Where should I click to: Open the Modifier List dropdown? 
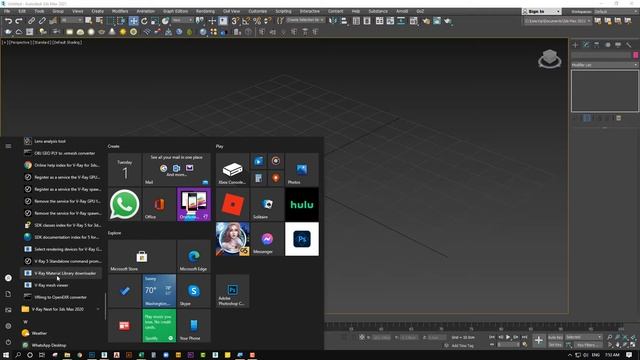click(x=604, y=65)
